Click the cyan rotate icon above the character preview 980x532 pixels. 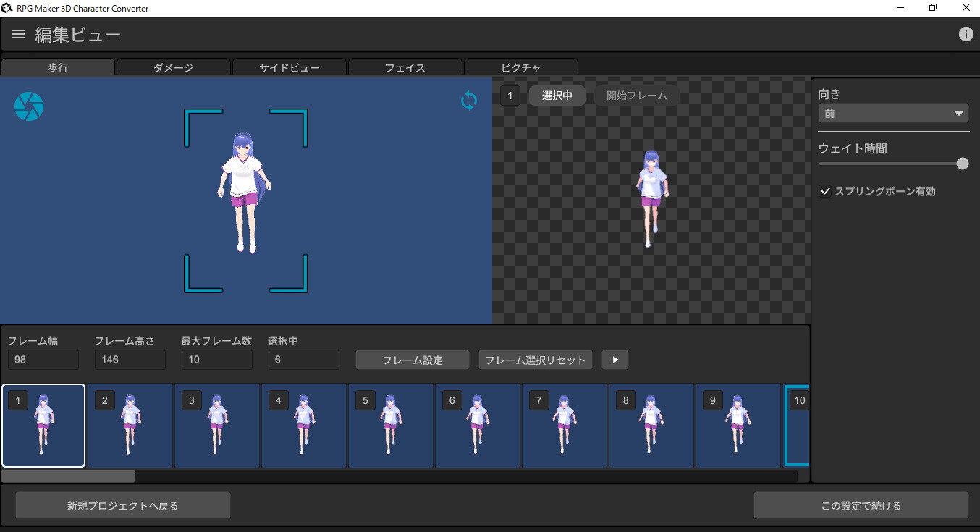point(468,101)
